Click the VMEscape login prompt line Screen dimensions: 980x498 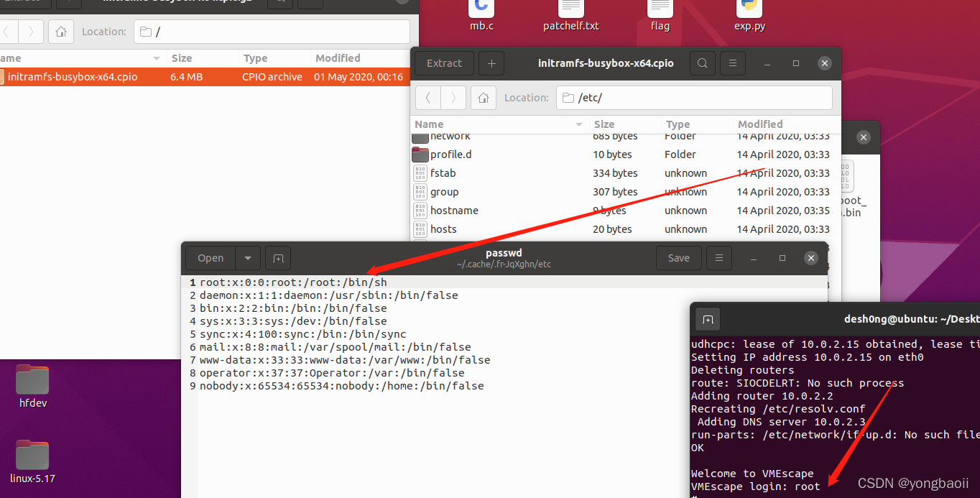click(755, 487)
